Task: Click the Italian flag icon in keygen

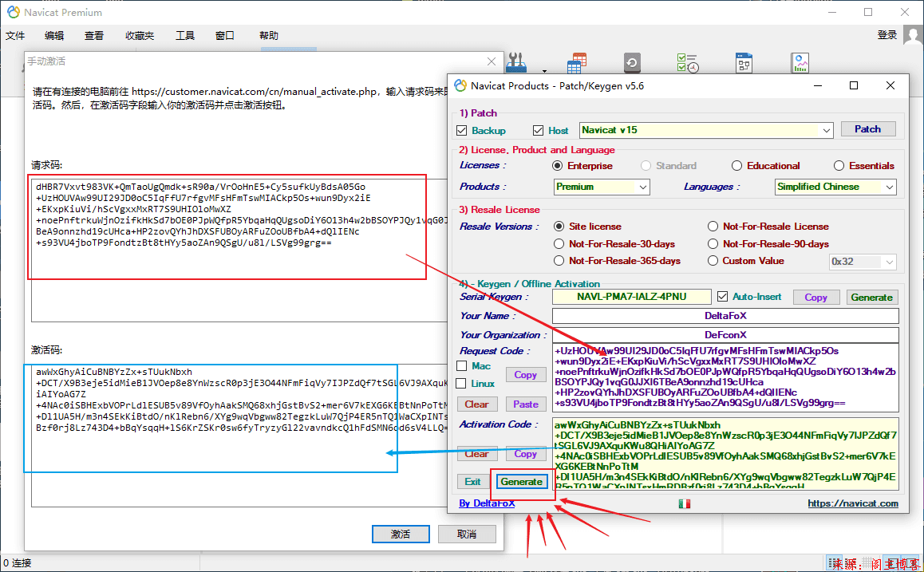Action: pyautogui.click(x=684, y=503)
